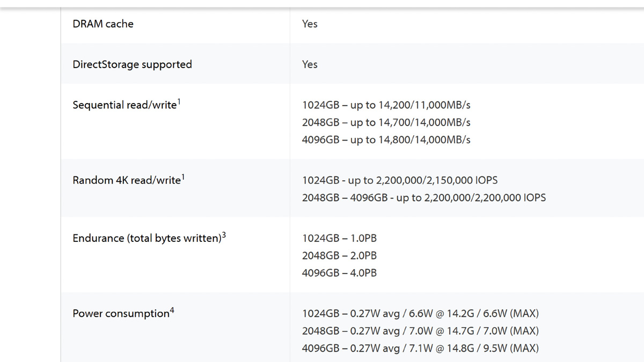Select the 4096GB 9.5W (MAX) power line

tap(420, 348)
